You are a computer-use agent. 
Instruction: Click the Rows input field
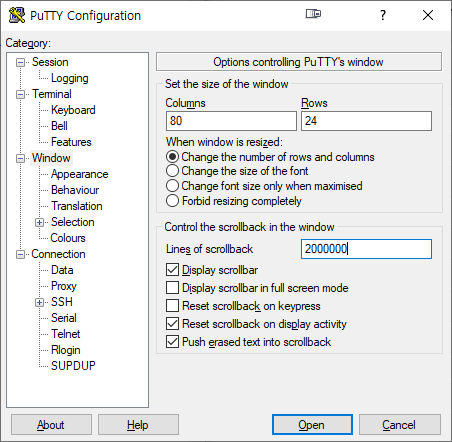click(366, 121)
